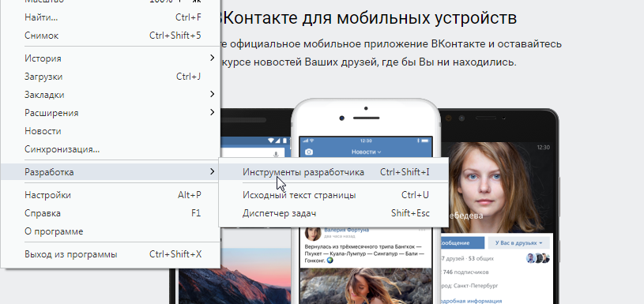Expand the Расширения submenu chevron
644x304 pixels.
pos(212,112)
